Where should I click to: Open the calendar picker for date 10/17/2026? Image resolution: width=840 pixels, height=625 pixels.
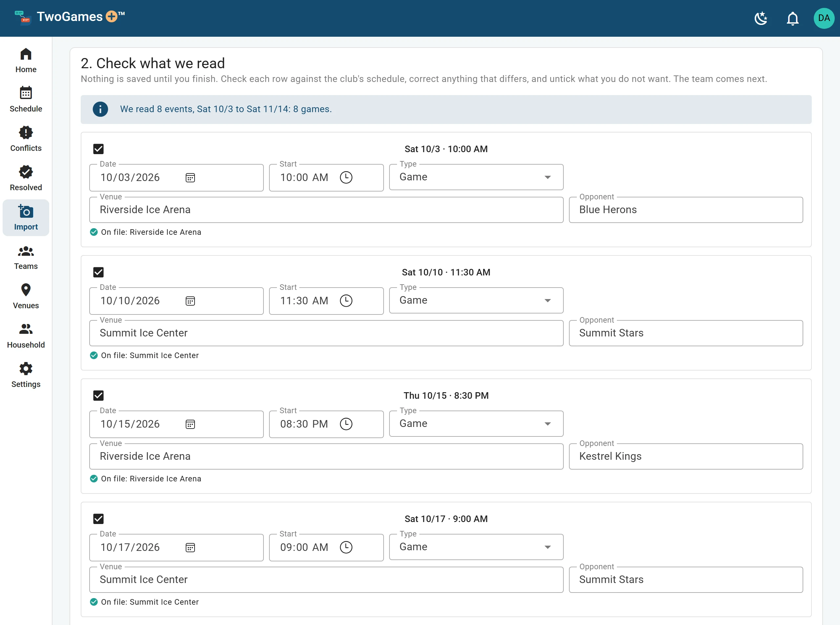click(190, 547)
